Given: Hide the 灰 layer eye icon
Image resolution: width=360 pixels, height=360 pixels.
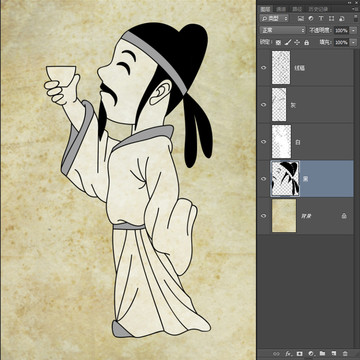Looking at the screenshot, I should (264, 105).
